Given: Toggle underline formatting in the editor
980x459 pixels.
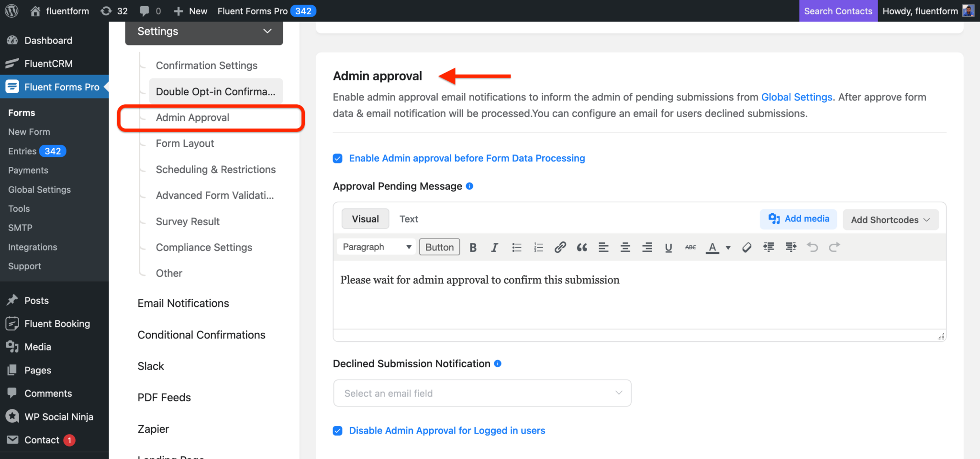Looking at the screenshot, I should pos(668,247).
